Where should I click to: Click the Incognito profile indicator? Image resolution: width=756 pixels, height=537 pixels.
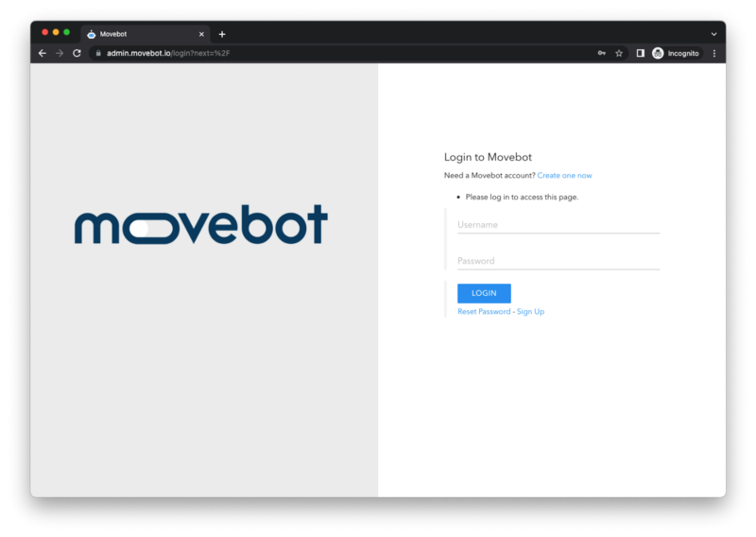(677, 53)
